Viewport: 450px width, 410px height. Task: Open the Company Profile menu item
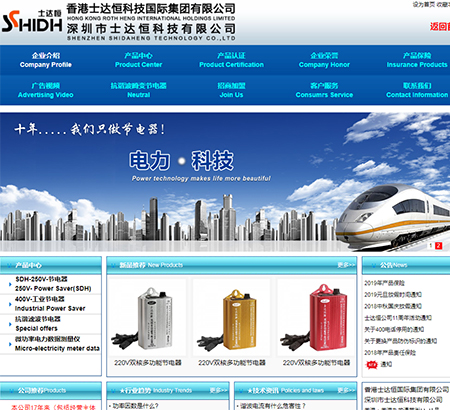[x=46, y=60]
